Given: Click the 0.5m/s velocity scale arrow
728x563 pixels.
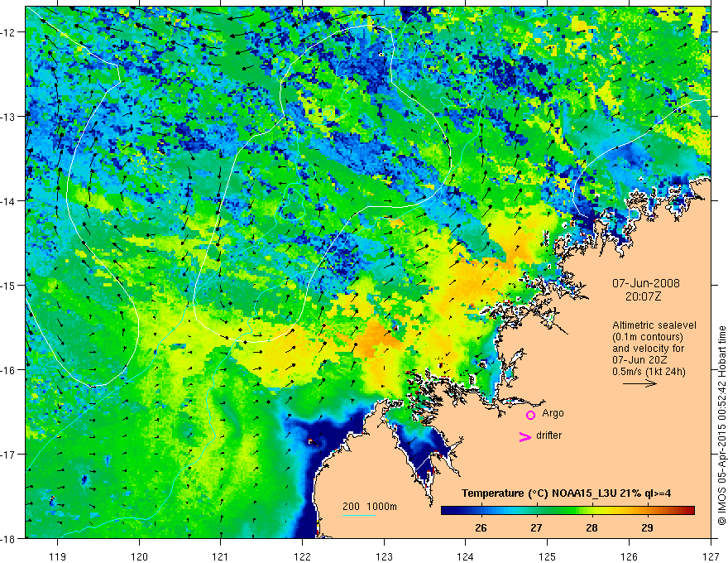Looking at the screenshot, I should (639, 383).
